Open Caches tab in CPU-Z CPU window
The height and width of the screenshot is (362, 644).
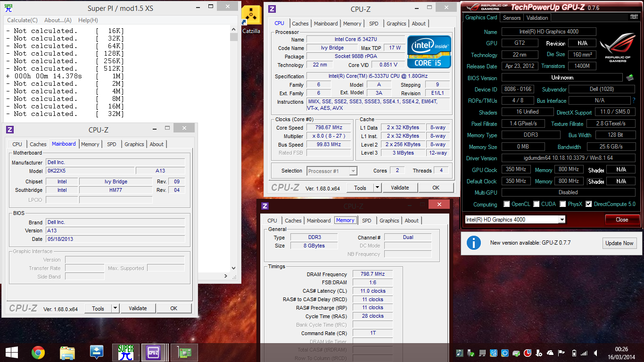[x=300, y=24]
